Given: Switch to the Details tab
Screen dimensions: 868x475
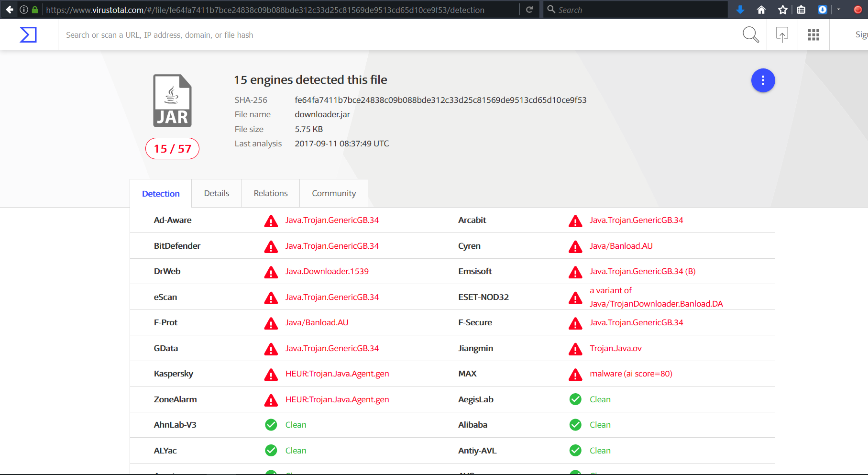Looking at the screenshot, I should 216,193.
